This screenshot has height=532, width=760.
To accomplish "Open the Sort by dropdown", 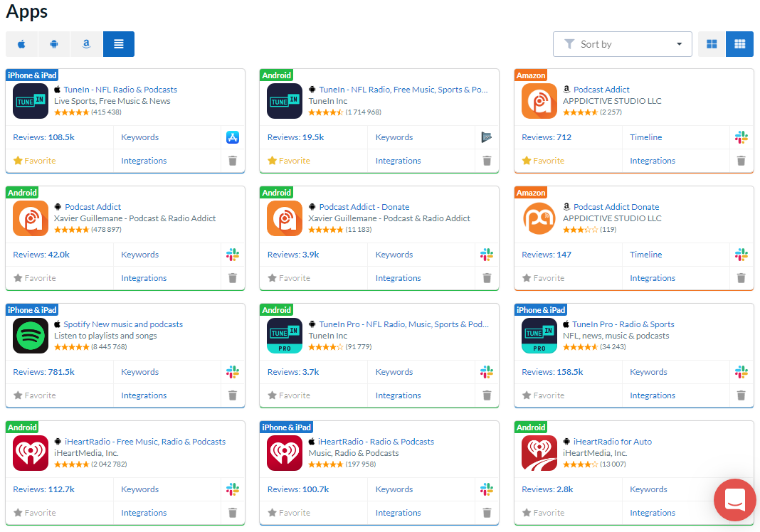I will click(623, 44).
